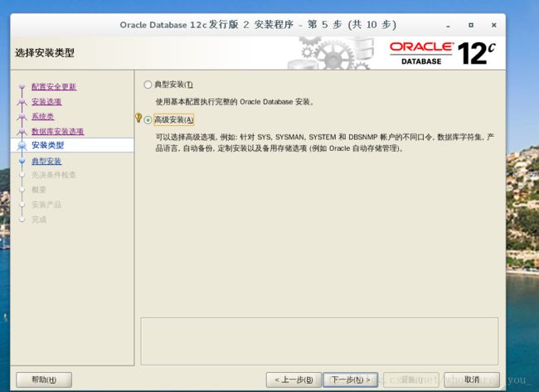The width and height of the screenshot is (539, 392).
Task: Close the Oracle installer window
Action: click(x=494, y=25)
